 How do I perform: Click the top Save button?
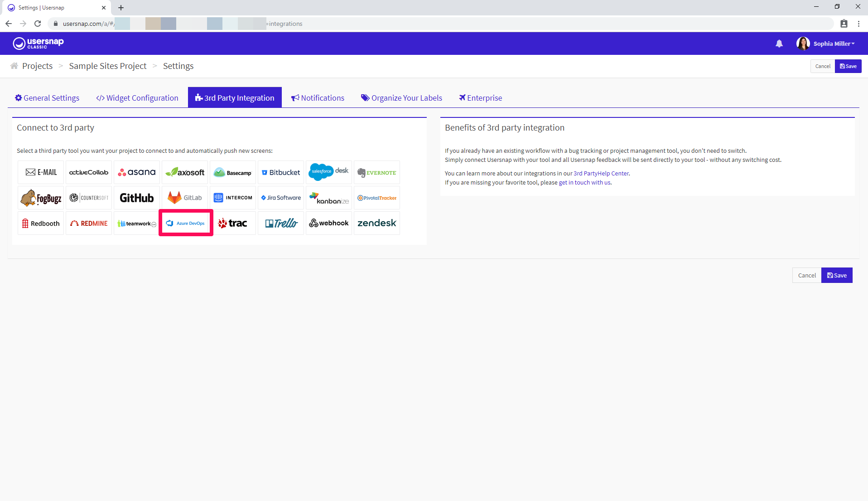click(848, 66)
